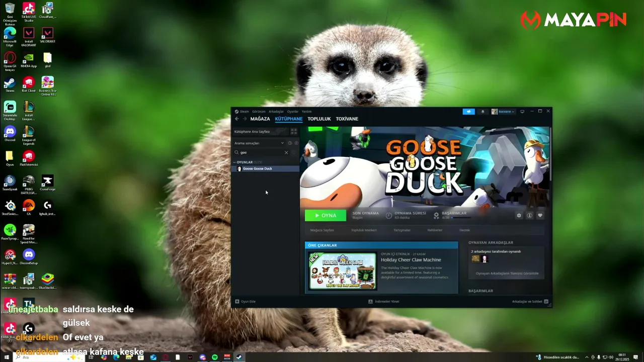Click the Holiday Cheer Claw Machine title
The height and width of the screenshot is (362, 644).
(x=411, y=260)
